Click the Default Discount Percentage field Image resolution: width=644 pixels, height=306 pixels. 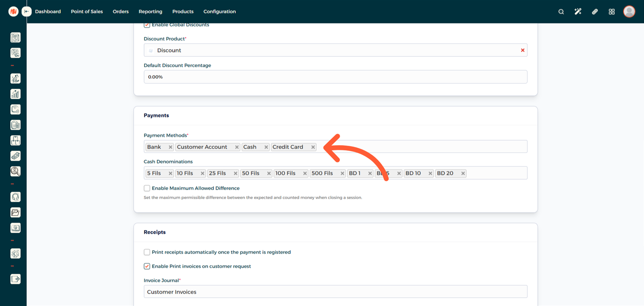coord(335,77)
